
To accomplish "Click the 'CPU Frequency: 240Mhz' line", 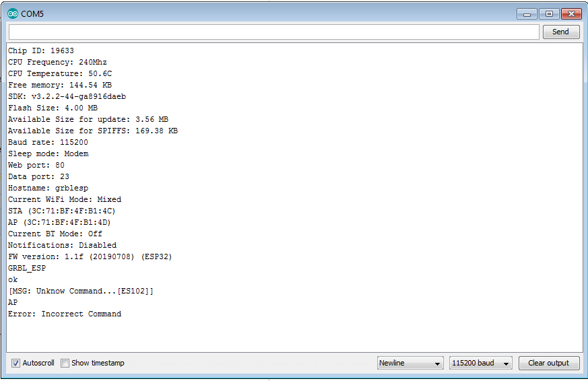I will [x=57, y=62].
